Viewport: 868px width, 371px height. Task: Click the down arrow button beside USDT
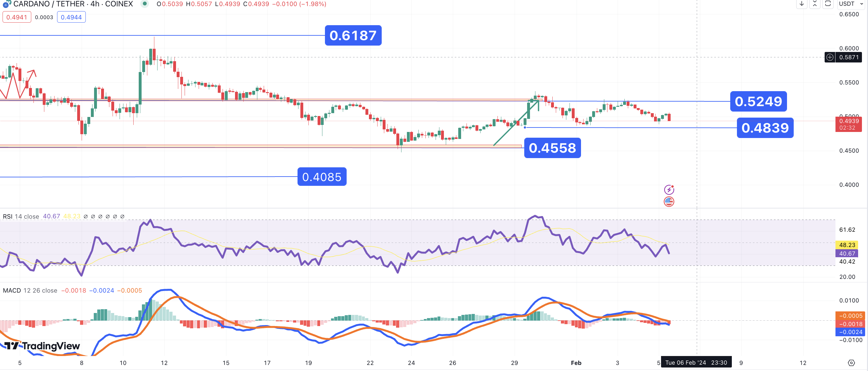(x=802, y=4)
